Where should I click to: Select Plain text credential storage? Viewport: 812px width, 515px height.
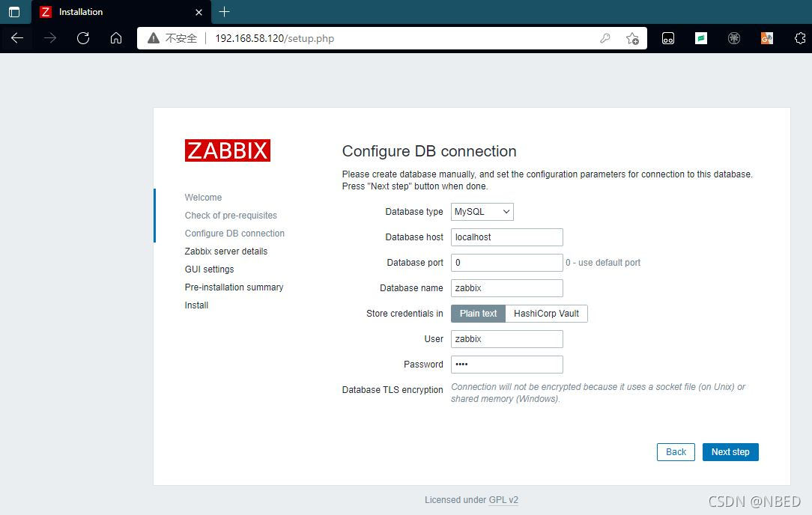pyautogui.click(x=478, y=313)
